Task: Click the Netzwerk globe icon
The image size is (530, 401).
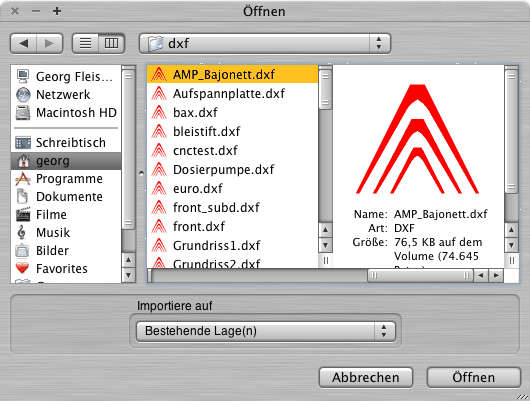Action: [23, 95]
